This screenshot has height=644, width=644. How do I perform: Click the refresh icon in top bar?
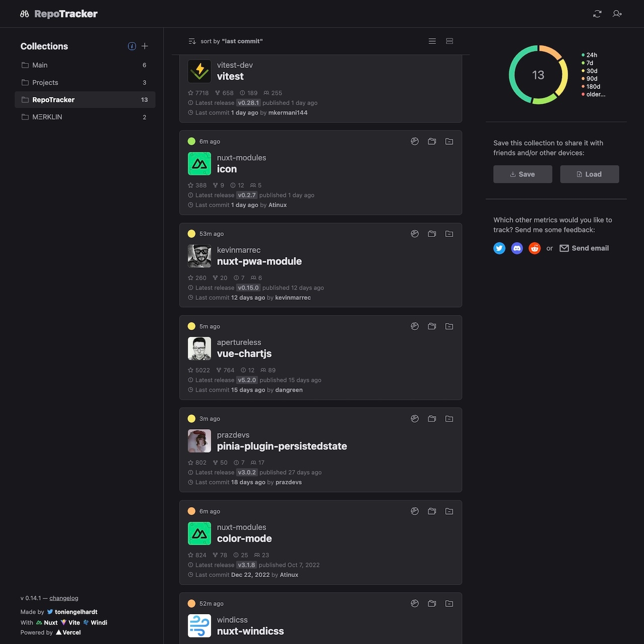(597, 14)
